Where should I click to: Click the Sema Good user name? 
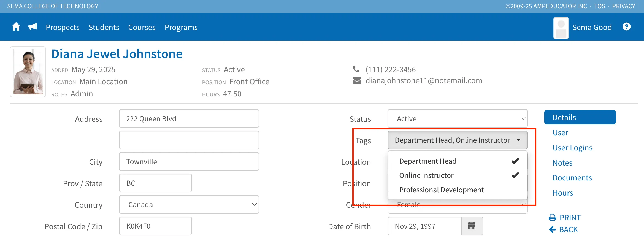[x=592, y=27]
